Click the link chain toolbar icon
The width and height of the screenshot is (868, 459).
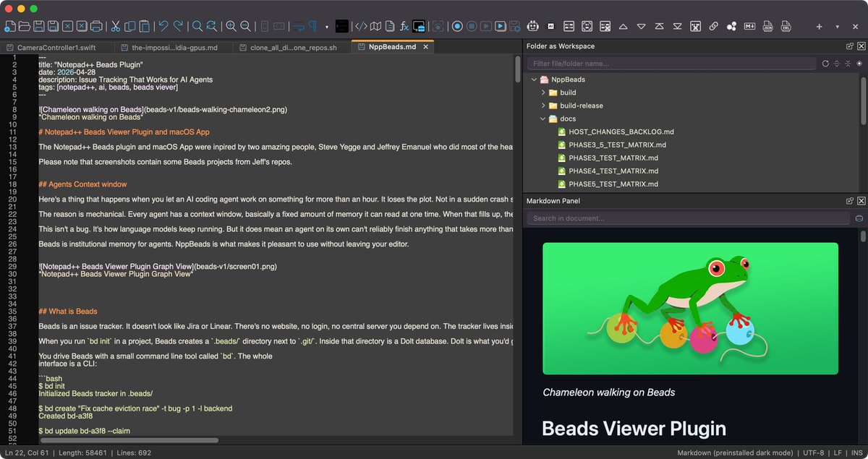point(713,27)
